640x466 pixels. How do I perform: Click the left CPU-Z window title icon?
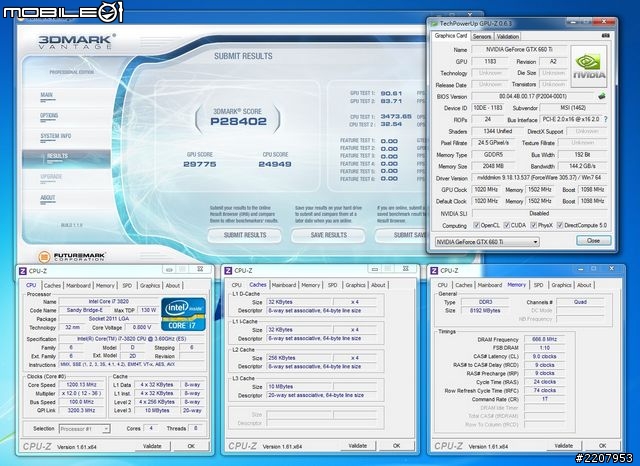[23, 271]
